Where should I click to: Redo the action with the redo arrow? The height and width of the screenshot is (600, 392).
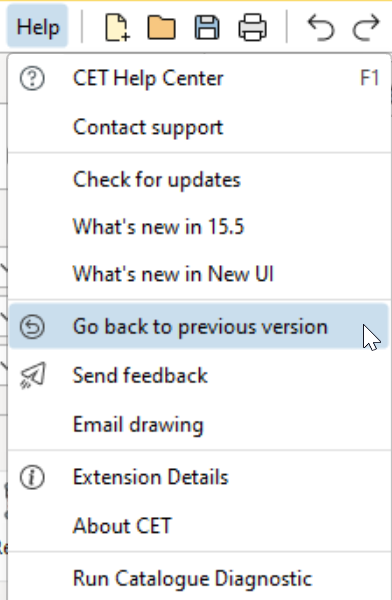[366, 28]
